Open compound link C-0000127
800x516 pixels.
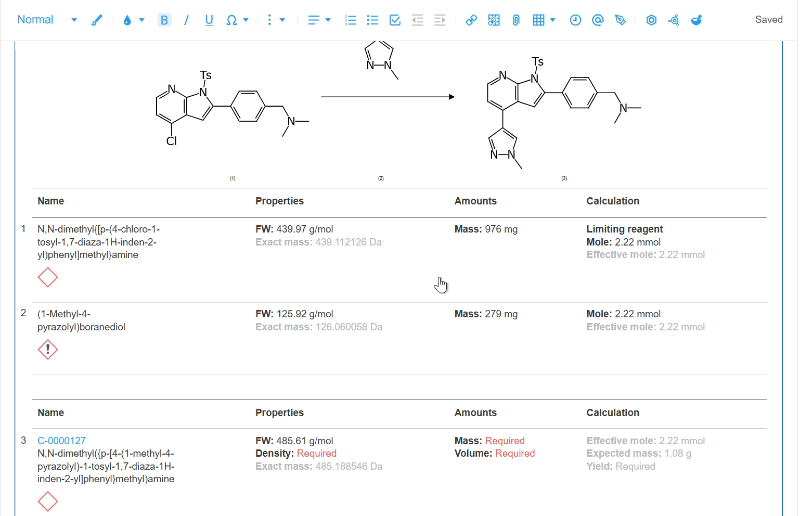click(62, 440)
